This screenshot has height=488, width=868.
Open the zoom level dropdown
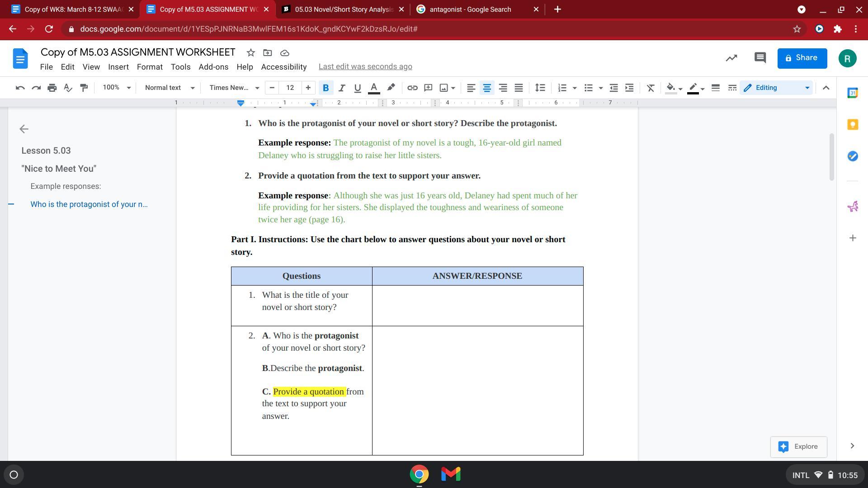point(116,88)
